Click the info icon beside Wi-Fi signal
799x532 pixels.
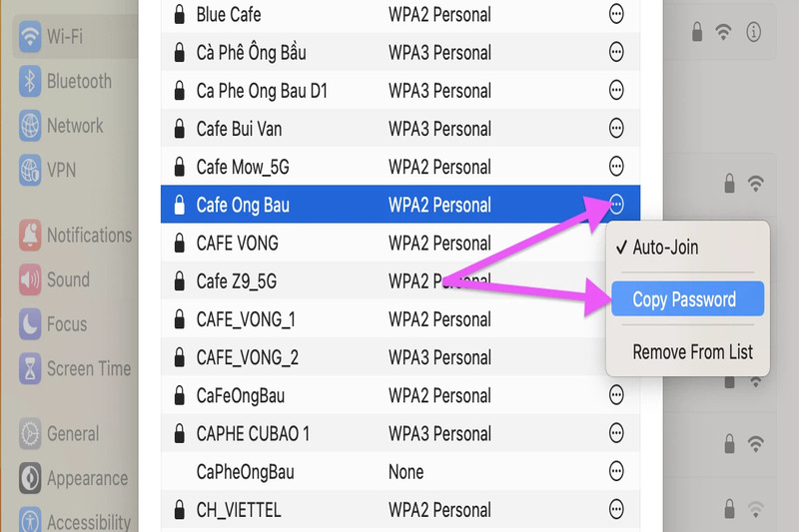tap(753, 32)
